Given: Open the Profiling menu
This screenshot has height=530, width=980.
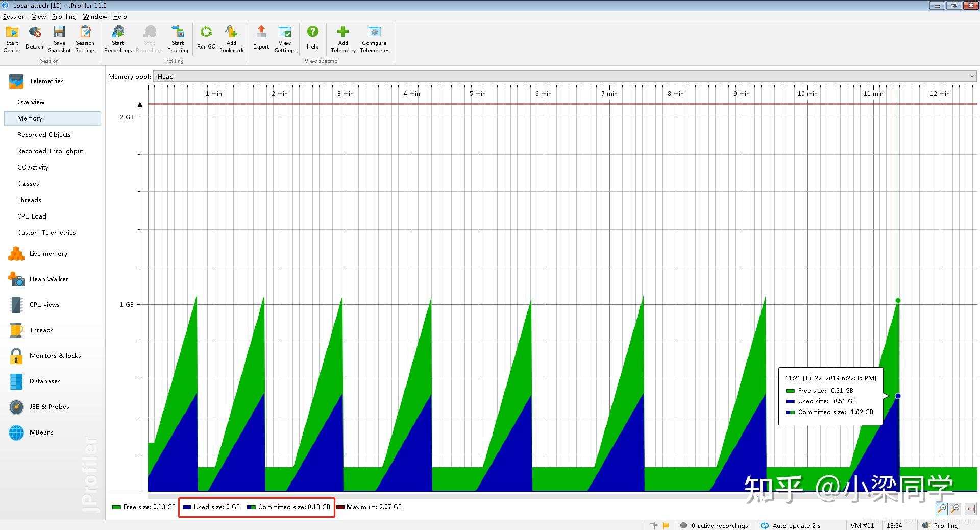Looking at the screenshot, I should [64, 17].
